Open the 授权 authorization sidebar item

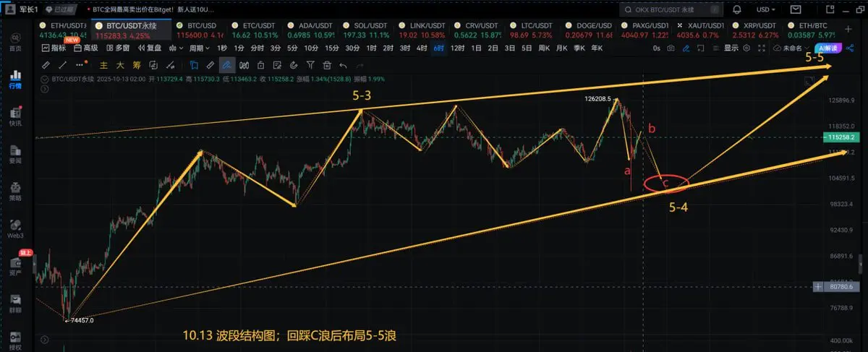(15, 341)
